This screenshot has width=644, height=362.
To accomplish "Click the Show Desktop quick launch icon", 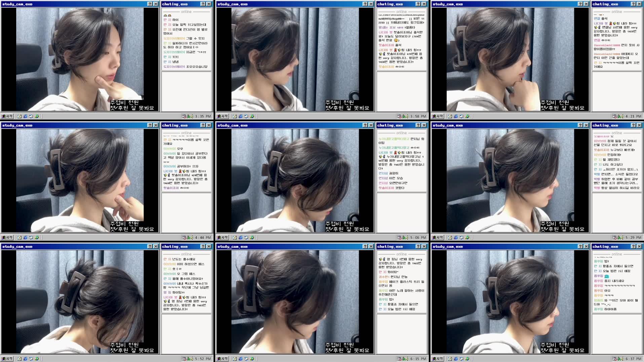I will pos(20,116).
